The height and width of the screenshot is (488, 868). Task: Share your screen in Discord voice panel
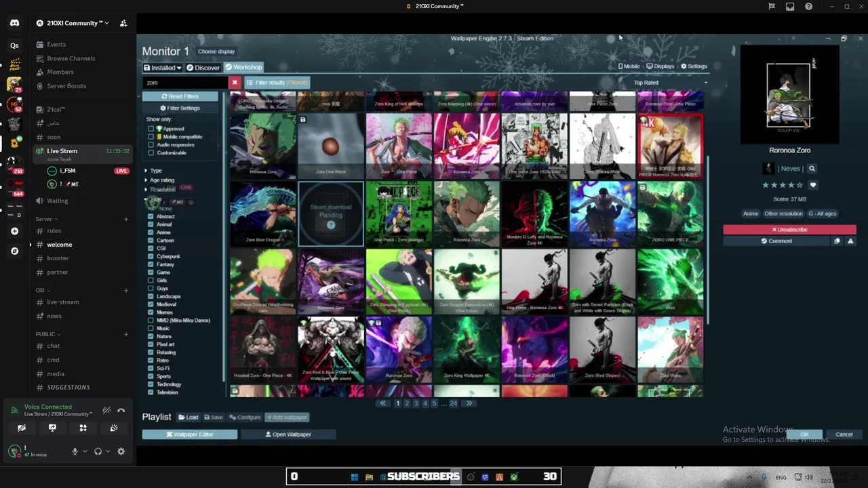click(x=52, y=428)
